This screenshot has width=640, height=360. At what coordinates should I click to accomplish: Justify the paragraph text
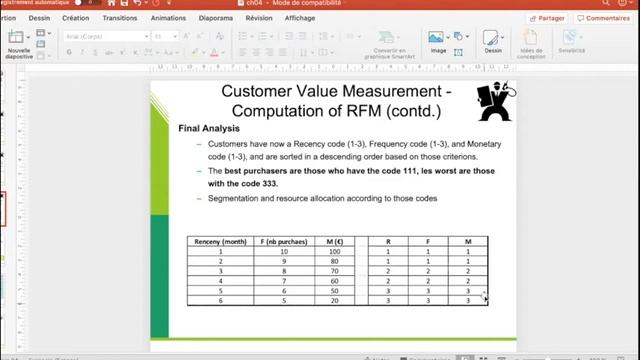coord(282,52)
